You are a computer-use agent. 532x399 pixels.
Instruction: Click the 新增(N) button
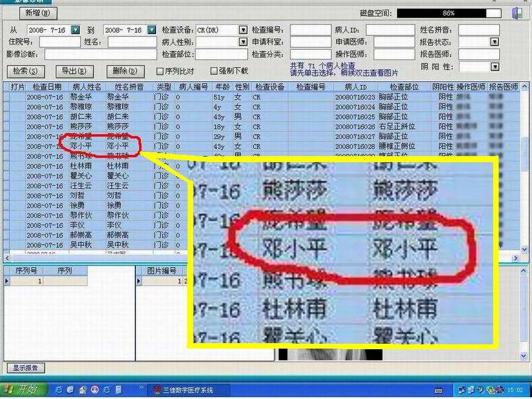38,13
